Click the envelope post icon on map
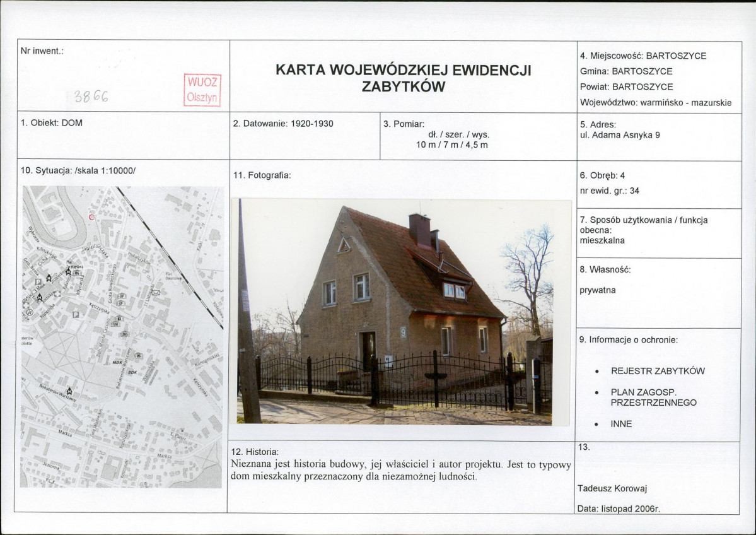The width and height of the screenshot is (756, 535). click(x=156, y=292)
